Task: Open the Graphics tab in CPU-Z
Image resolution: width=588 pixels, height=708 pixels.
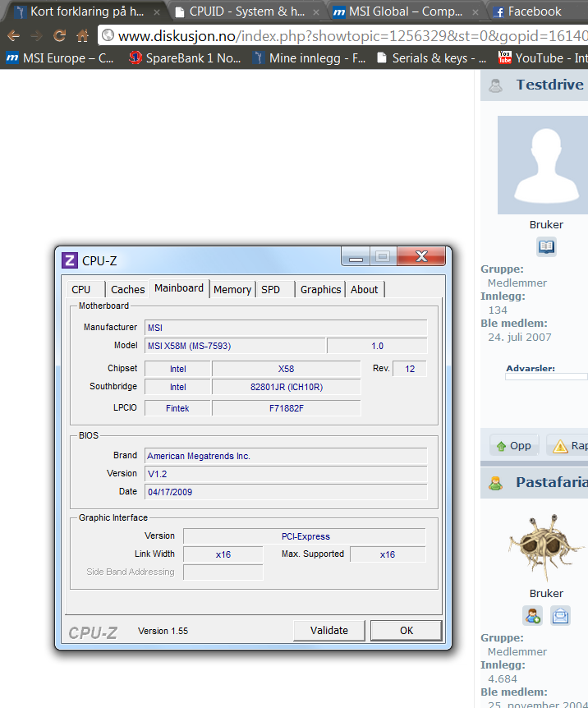Action: point(320,289)
